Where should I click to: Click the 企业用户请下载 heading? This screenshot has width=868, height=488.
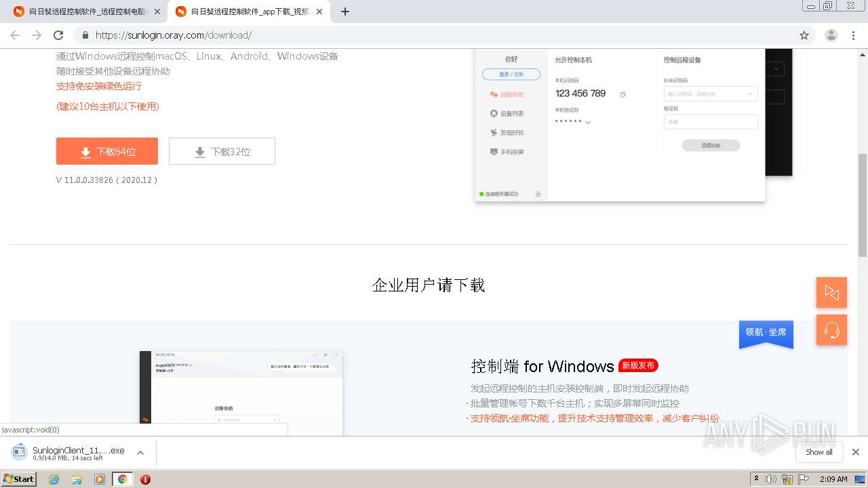pos(429,285)
